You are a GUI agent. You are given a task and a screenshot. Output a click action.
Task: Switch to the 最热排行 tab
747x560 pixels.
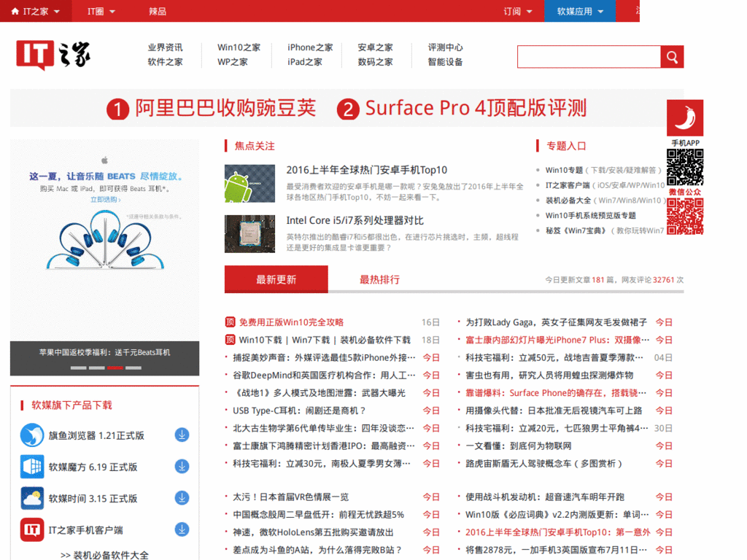(x=379, y=279)
